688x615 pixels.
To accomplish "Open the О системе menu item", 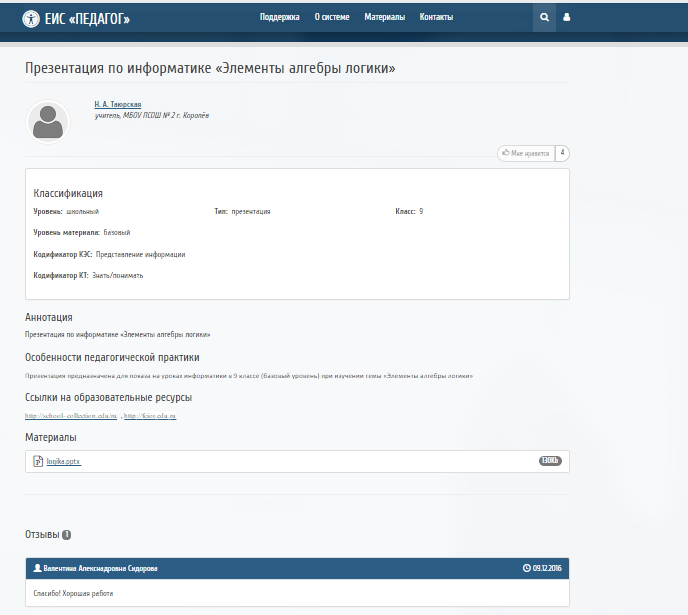I will click(332, 17).
